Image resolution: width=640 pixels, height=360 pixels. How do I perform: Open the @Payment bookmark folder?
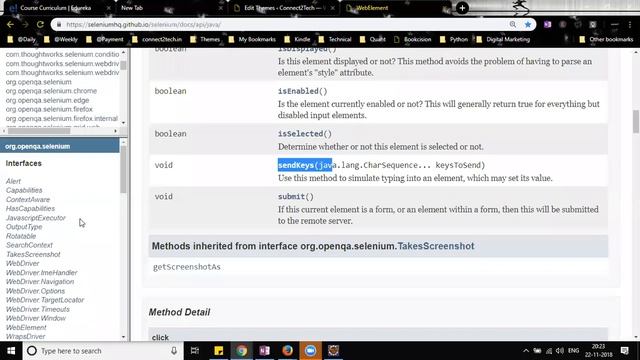pos(104,40)
